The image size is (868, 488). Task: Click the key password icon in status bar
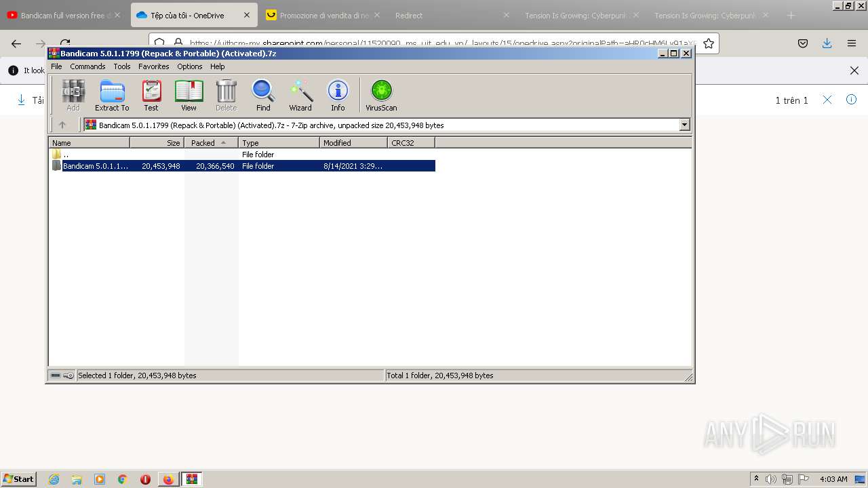pos(68,375)
